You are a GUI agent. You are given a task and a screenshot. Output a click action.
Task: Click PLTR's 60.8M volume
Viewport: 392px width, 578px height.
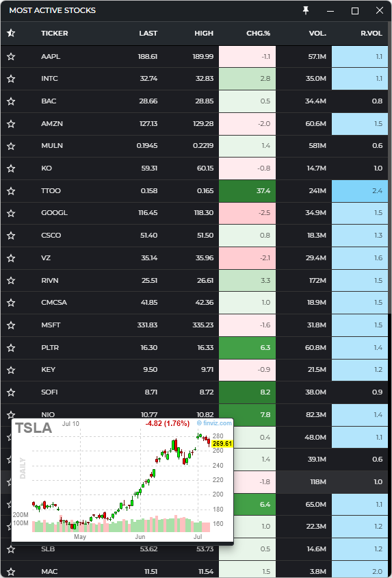click(316, 348)
